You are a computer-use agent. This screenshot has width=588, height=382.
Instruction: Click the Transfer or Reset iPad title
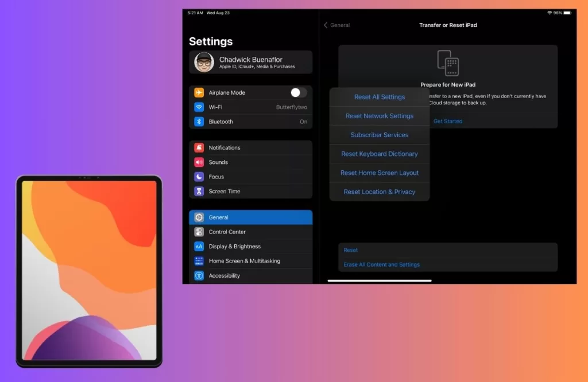pyautogui.click(x=448, y=25)
